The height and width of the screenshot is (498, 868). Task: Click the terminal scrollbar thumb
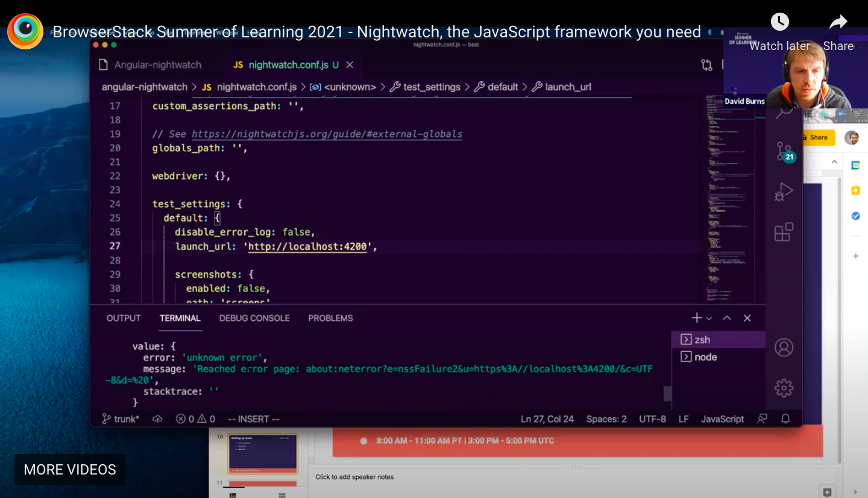667,394
